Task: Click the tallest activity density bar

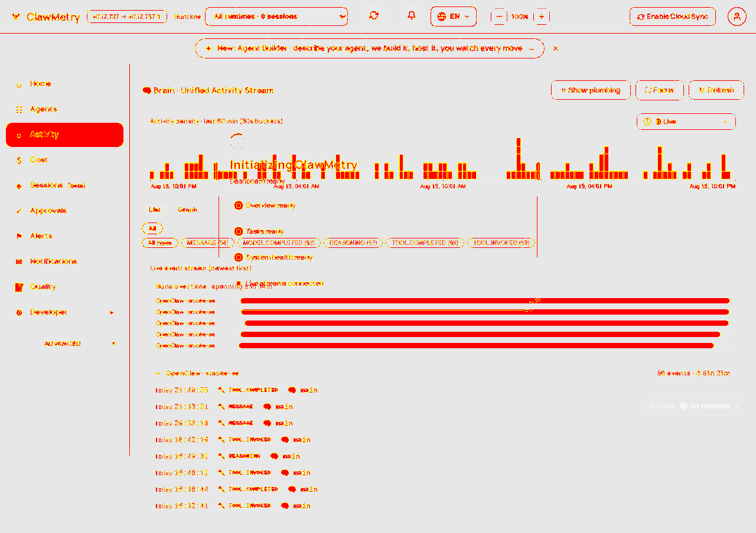Action: point(519,159)
